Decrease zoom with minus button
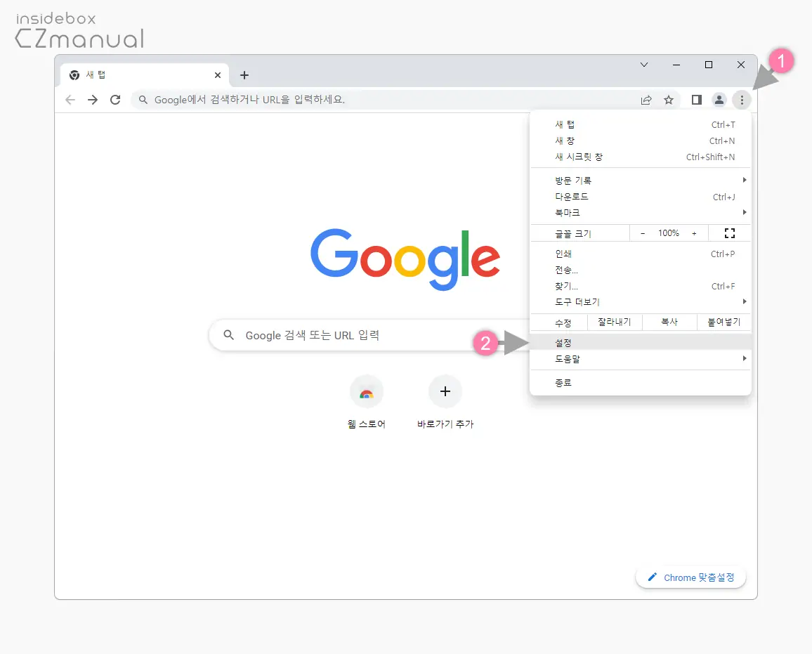 [x=643, y=233]
